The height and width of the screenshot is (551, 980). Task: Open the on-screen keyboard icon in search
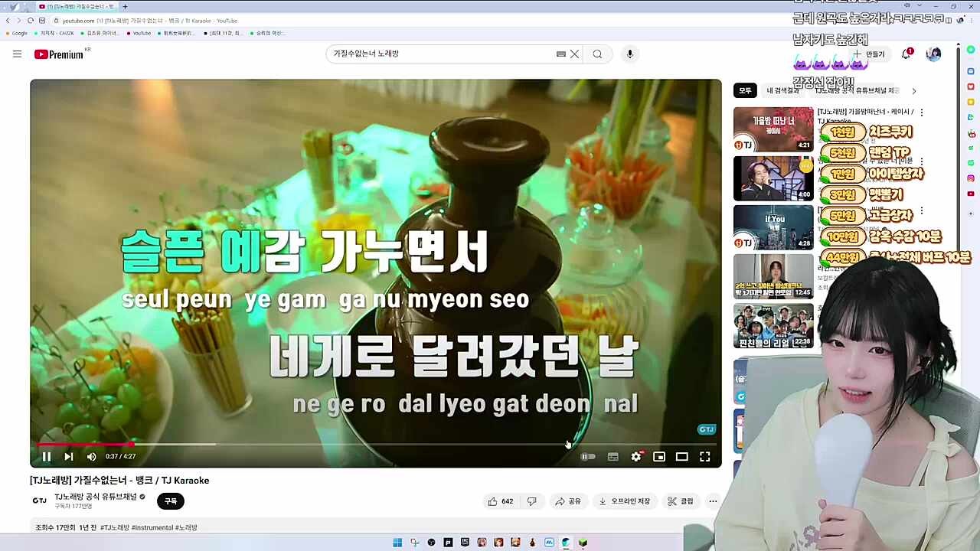pyautogui.click(x=561, y=54)
